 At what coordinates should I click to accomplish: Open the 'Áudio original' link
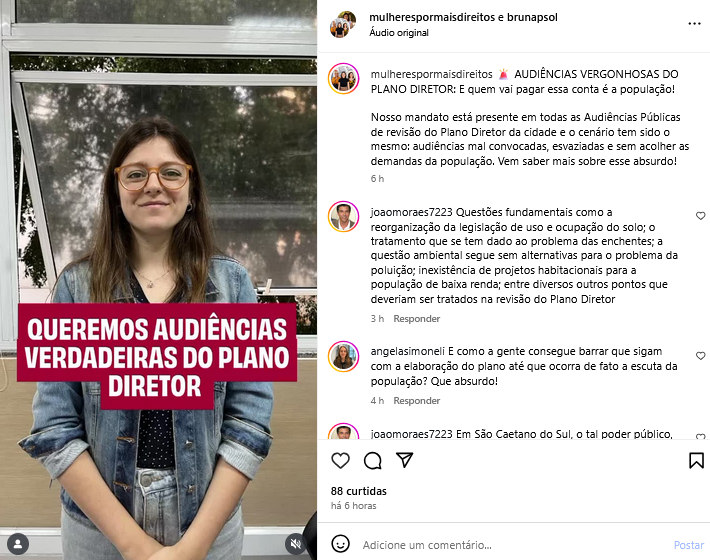click(398, 33)
